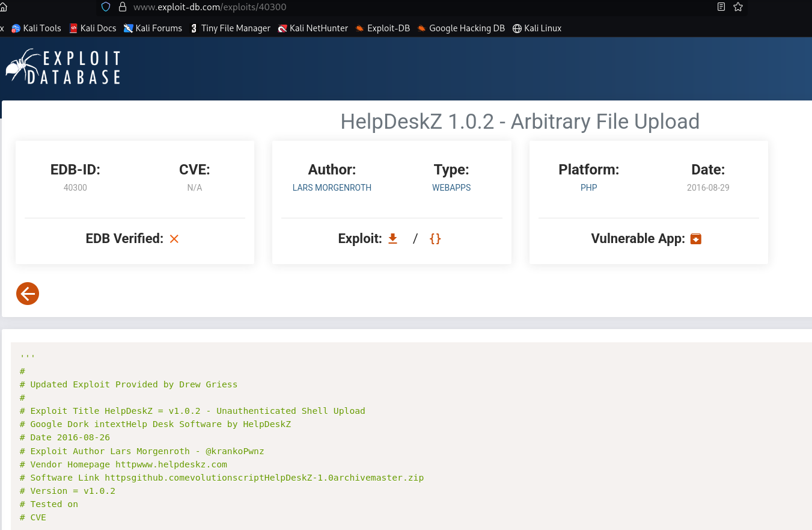Click the Exploit Title code comment line
Viewport: 812px width, 530px height.
192,411
